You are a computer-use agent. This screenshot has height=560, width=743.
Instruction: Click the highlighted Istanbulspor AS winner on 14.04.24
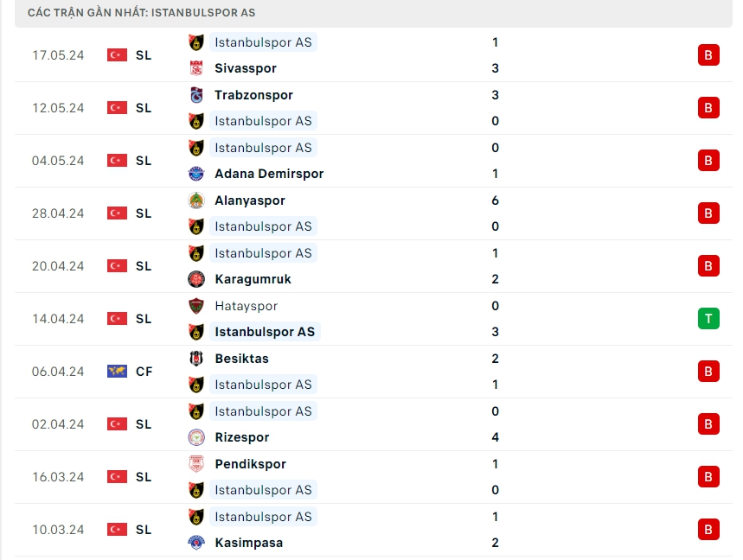[265, 332]
